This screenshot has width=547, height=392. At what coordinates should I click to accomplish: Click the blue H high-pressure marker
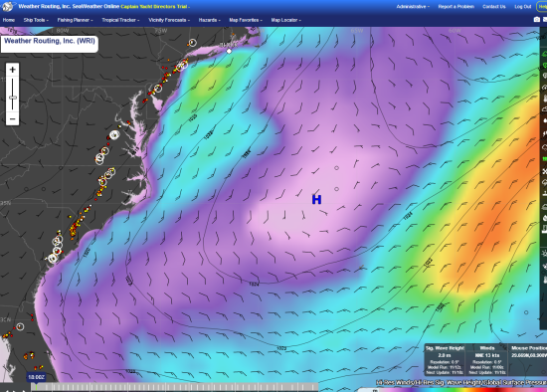click(x=316, y=200)
